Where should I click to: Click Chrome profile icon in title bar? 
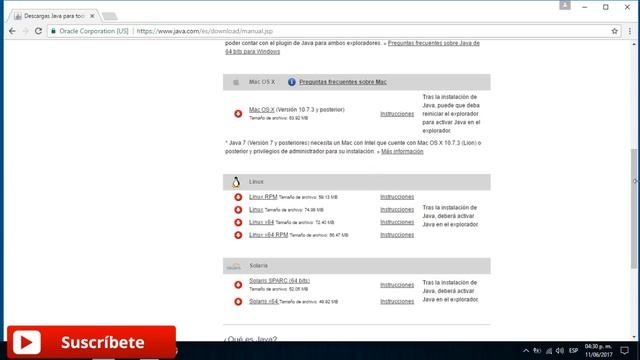point(564,5)
